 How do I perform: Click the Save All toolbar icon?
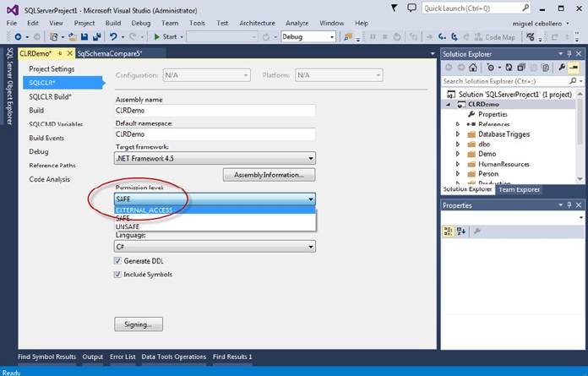point(97,36)
